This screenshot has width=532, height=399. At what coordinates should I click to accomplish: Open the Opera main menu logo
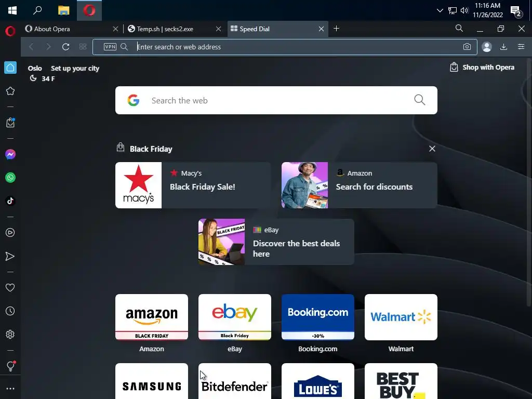click(x=10, y=31)
